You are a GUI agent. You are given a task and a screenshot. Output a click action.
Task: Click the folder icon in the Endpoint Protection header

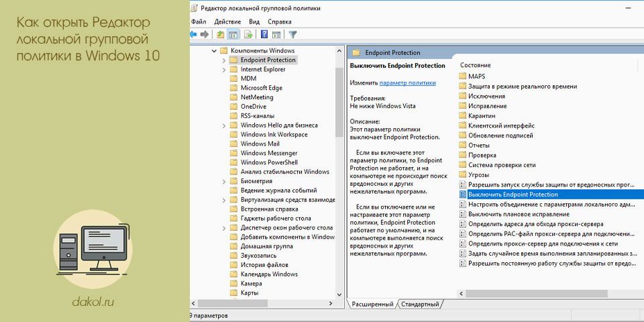pos(356,52)
